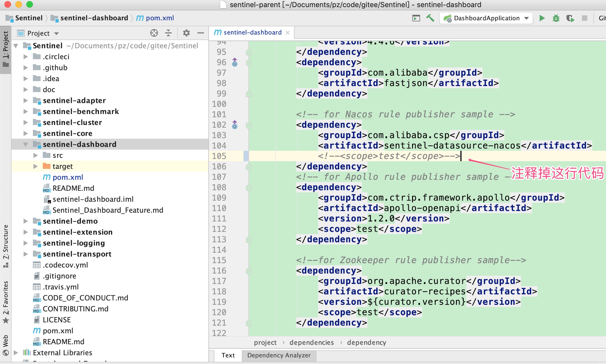The width and height of the screenshot is (606, 364).
Task: Hide the Project tool window
Action: tap(201, 33)
